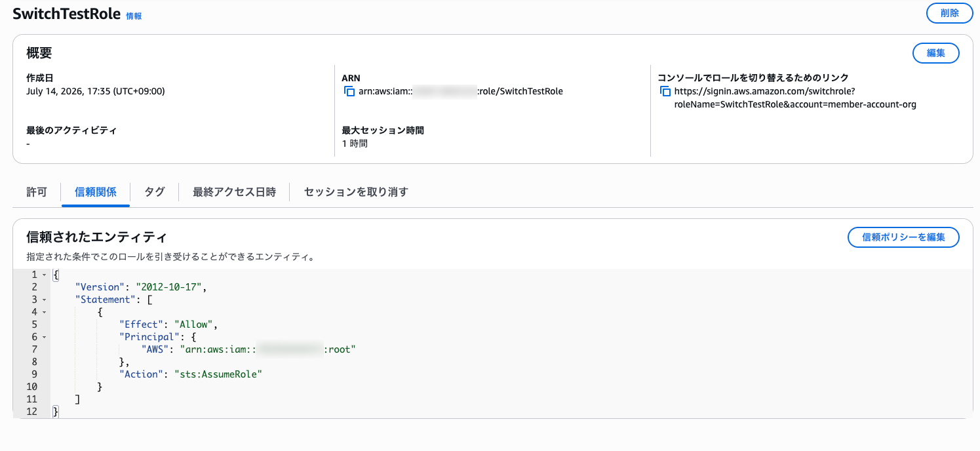Switch to the タグ tab

154,192
